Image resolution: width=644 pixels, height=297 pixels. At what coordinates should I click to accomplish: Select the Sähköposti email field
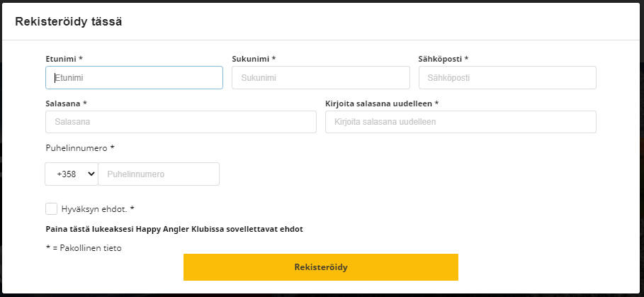pos(507,78)
